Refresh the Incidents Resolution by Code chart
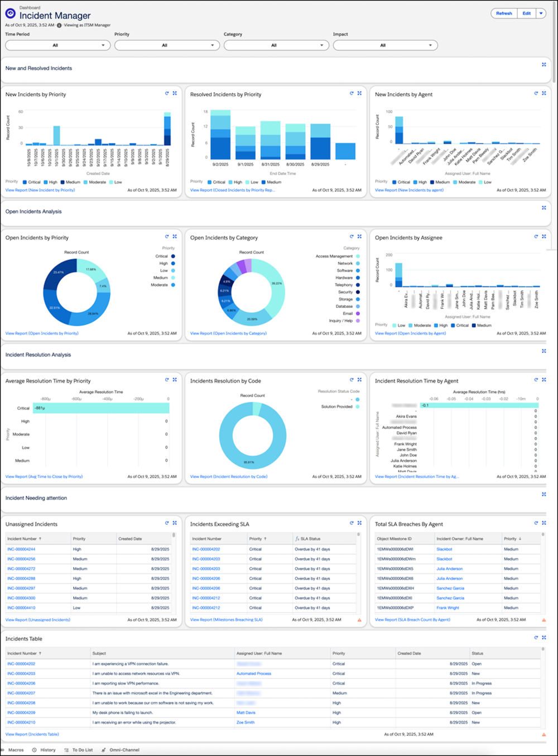The width and height of the screenshot is (558, 756). (x=352, y=380)
